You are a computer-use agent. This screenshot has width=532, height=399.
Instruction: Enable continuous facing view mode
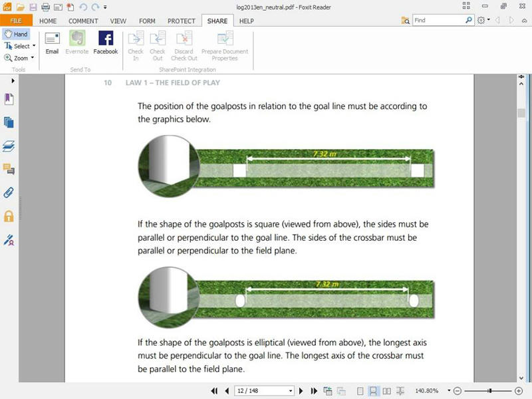[x=400, y=391]
